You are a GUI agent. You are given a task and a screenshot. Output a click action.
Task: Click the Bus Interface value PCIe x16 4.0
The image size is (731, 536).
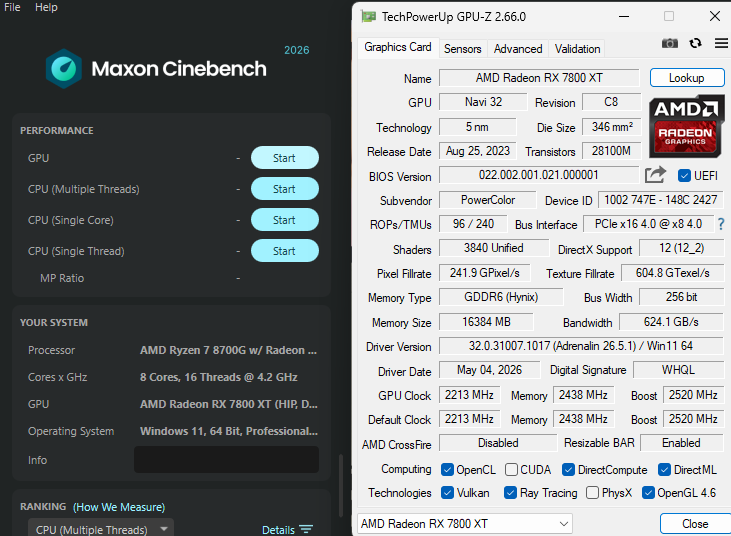(648, 224)
